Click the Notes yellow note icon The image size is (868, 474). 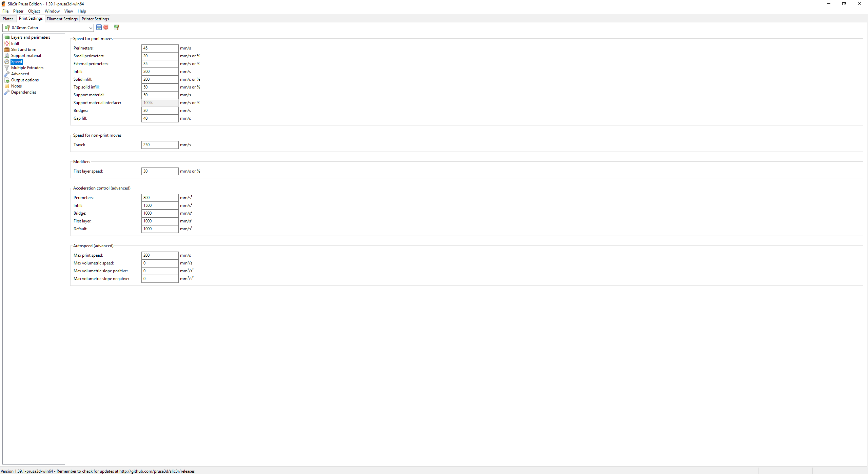point(7,86)
